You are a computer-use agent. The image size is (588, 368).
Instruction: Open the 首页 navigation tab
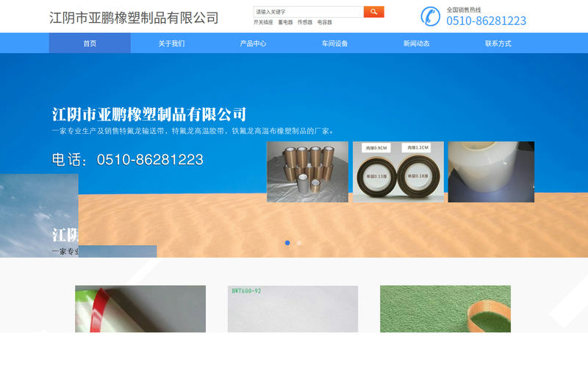pos(90,43)
